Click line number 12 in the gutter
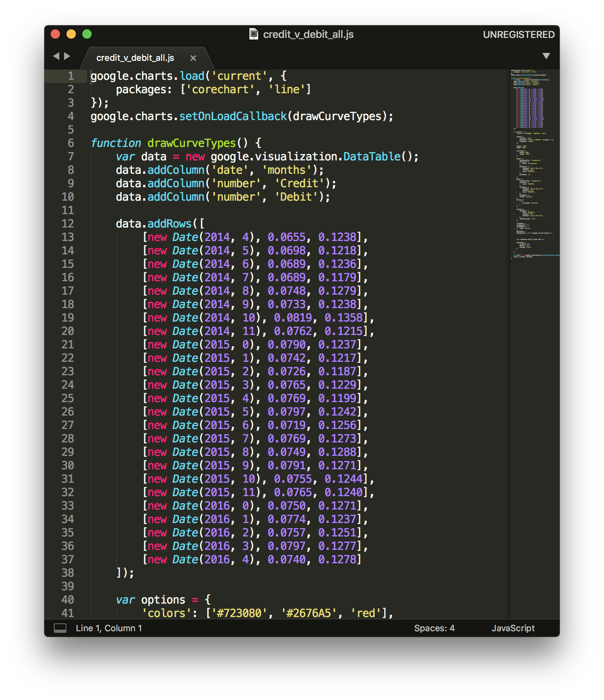The image size is (604, 700). pyautogui.click(x=68, y=224)
